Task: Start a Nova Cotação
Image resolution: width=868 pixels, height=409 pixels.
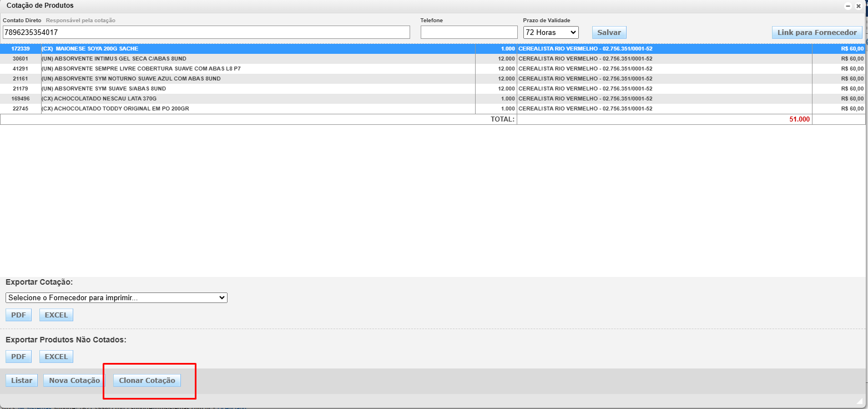Action: point(74,381)
